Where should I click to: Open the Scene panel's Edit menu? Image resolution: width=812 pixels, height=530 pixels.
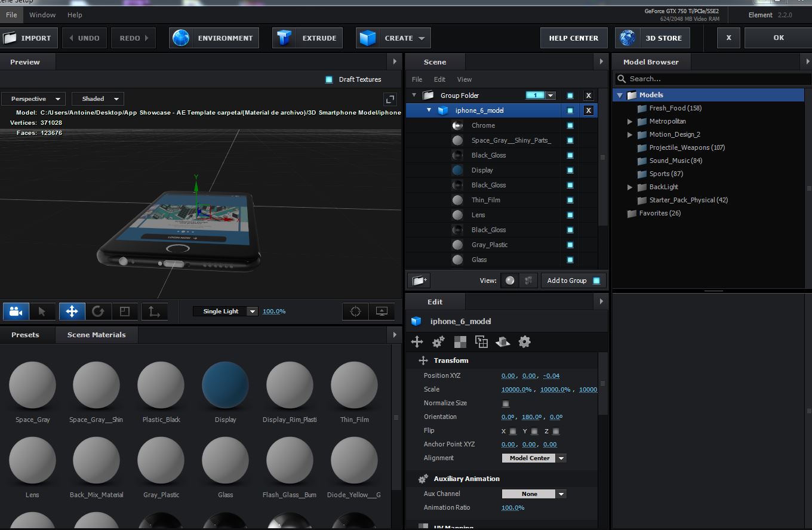(x=439, y=79)
